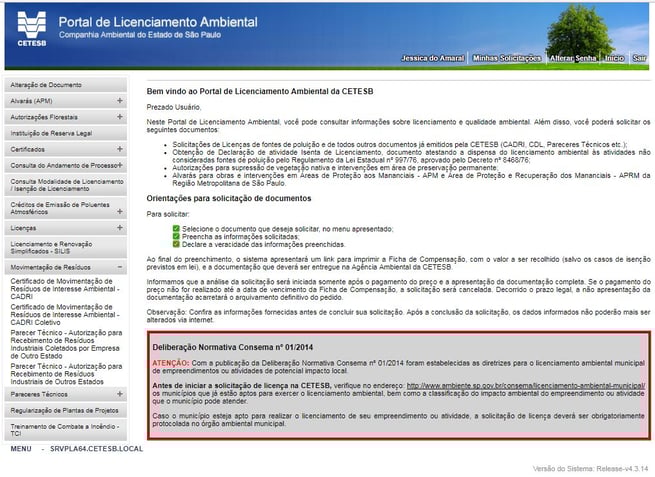This screenshot has width=655, height=477.
Task: Expand the Pareceres Técnicos menu
Action: point(120,394)
